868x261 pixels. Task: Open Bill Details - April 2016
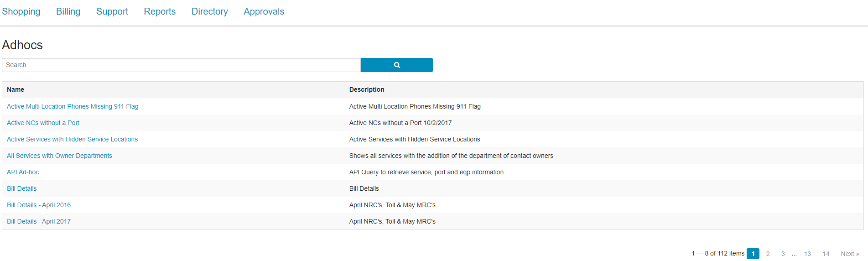point(39,205)
